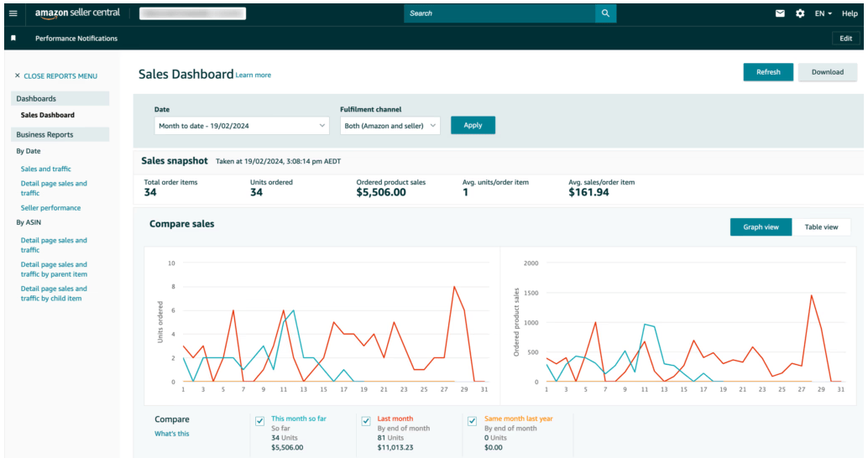This screenshot has height=458, width=868.
Task: Open the hamburger main menu
Action: pos(13,13)
